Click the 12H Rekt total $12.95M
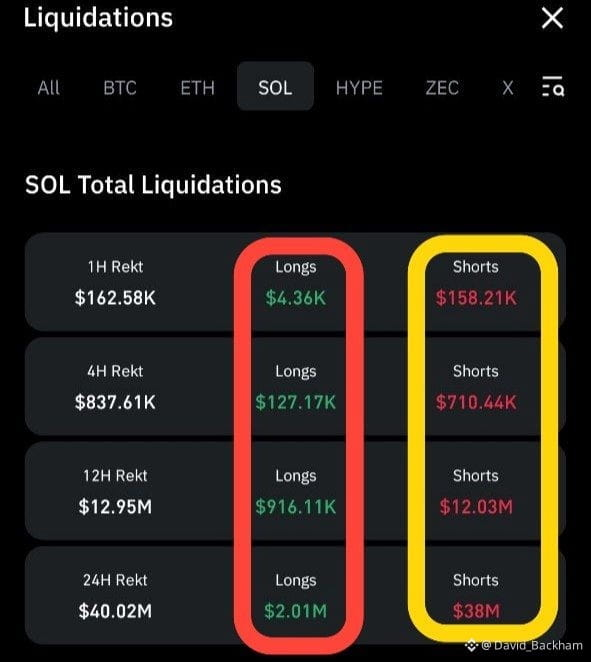591x662 pixels. click(x=115, y=506)
